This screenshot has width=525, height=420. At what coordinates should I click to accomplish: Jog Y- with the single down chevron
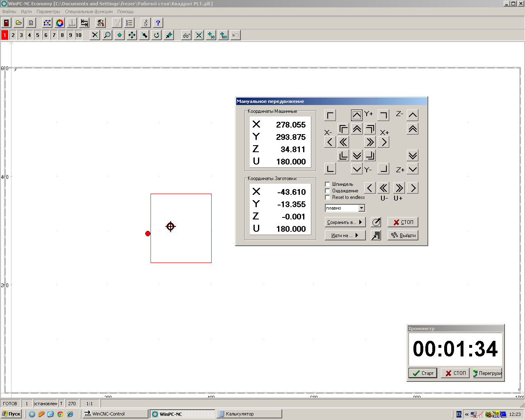point(357,169)
